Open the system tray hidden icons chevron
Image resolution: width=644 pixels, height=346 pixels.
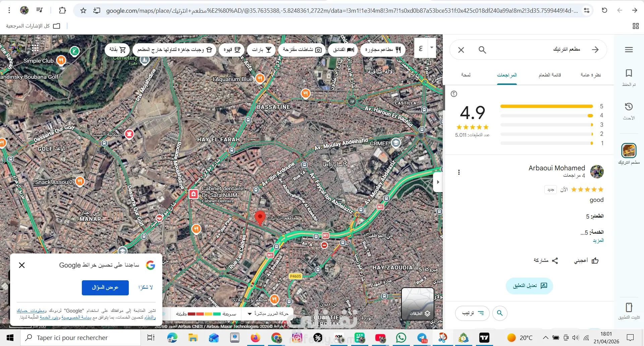click(546, 338)
